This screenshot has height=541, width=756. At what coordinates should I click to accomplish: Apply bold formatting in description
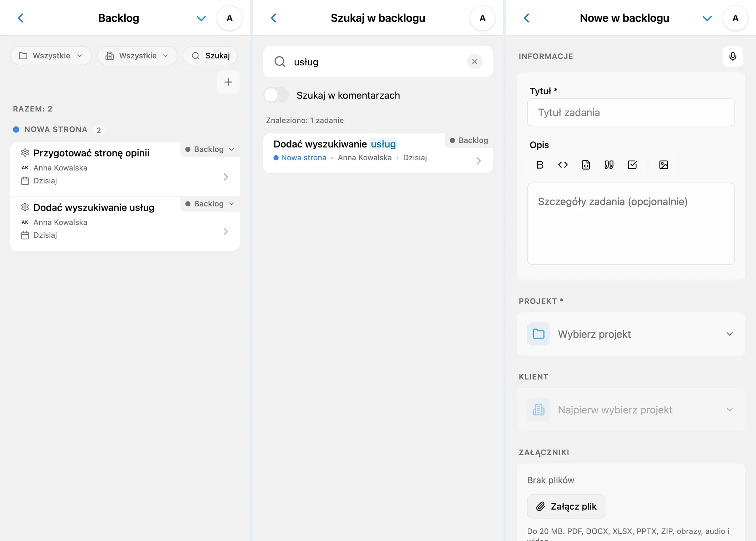click(x=540, y=165)
